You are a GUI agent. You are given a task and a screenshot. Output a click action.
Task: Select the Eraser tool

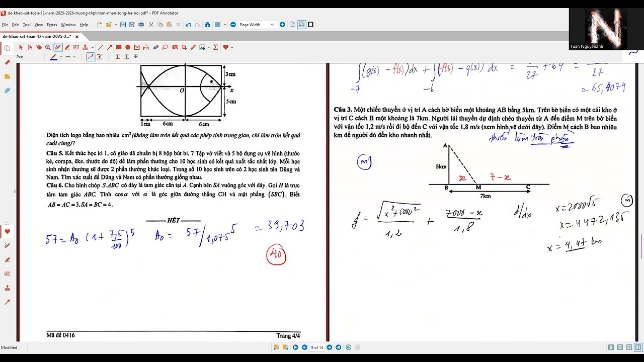click(x=156, y=47)
